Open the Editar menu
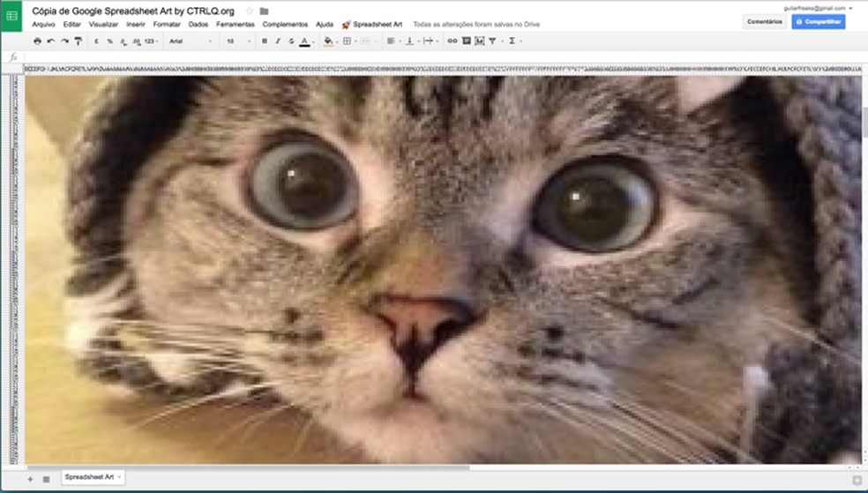This screenshot has height=493, width=868. (72, 25)
